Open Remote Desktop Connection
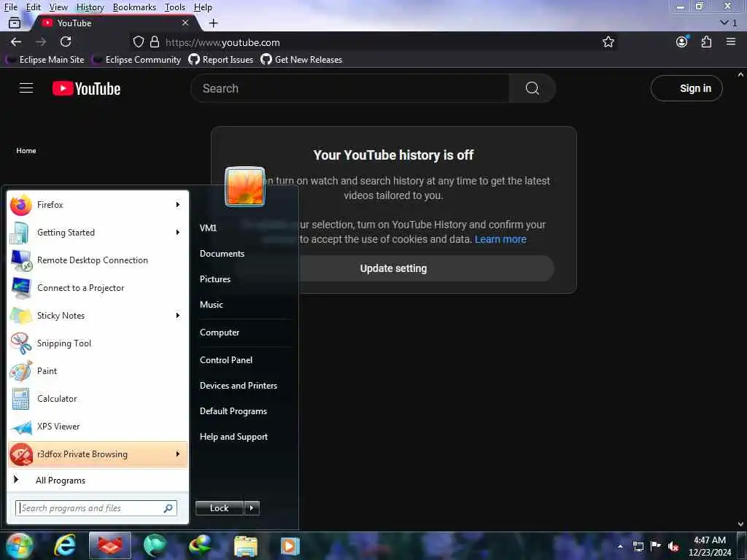The width and height of the screenshot is (747, 560). 98,260
